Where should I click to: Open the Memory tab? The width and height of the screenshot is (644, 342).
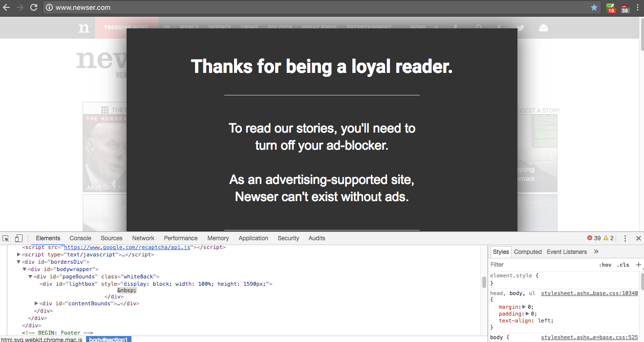218,238
